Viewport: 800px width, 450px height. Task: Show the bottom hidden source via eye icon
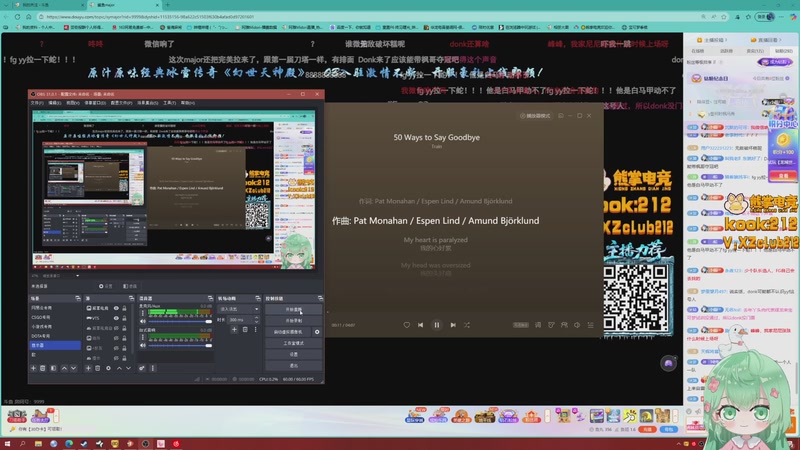[x=116, y=358]
